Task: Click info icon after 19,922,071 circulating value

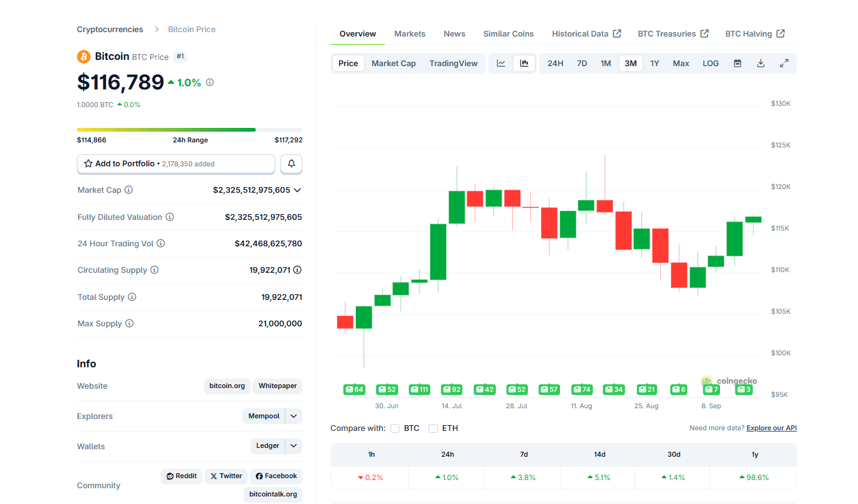Action: pyautogui.click(x=297, y=270)
